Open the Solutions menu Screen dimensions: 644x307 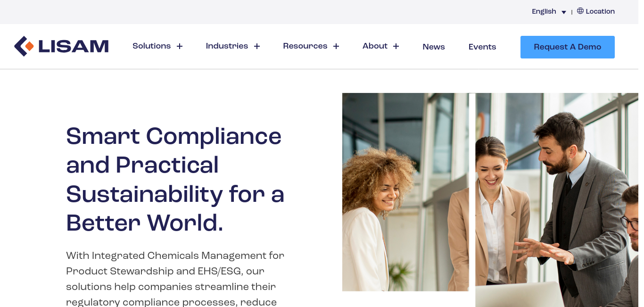pos(151,46)
